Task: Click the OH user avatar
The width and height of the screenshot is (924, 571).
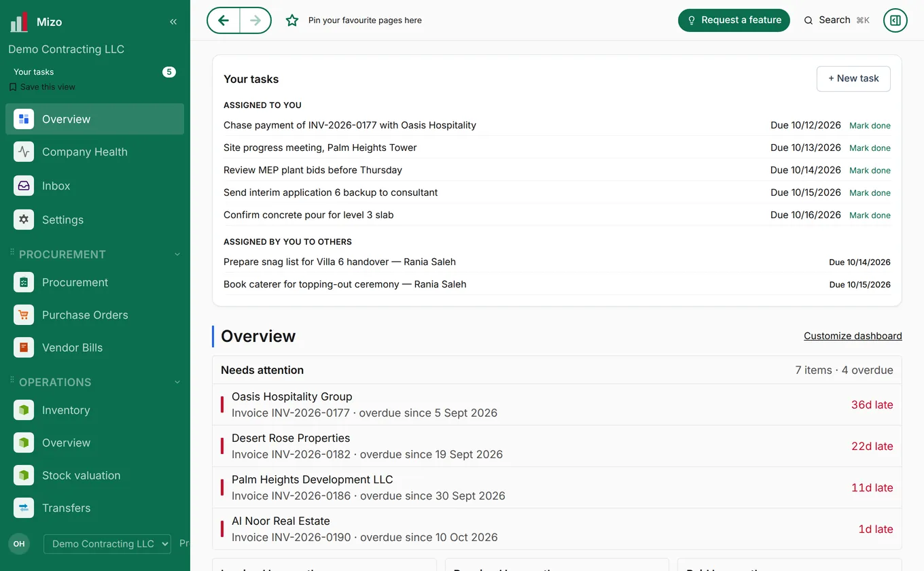Action: pyautogui.click(x=19, y=544)
